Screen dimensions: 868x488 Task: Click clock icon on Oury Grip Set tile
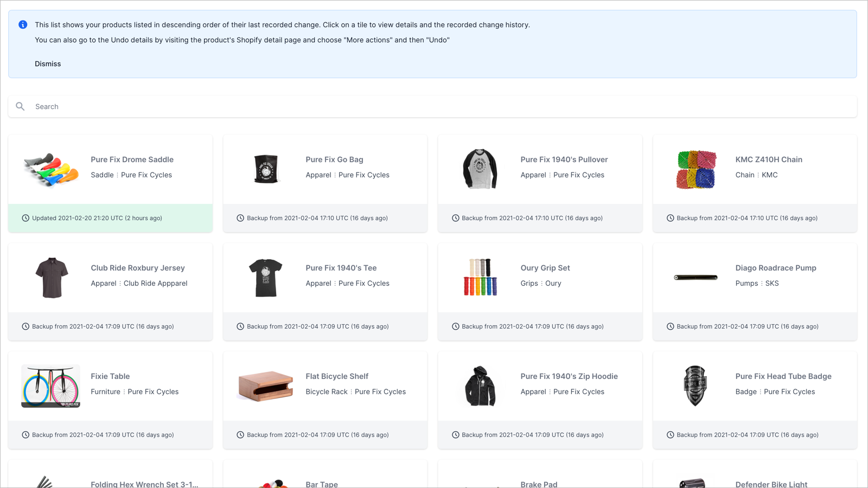(x=456, y=326)
